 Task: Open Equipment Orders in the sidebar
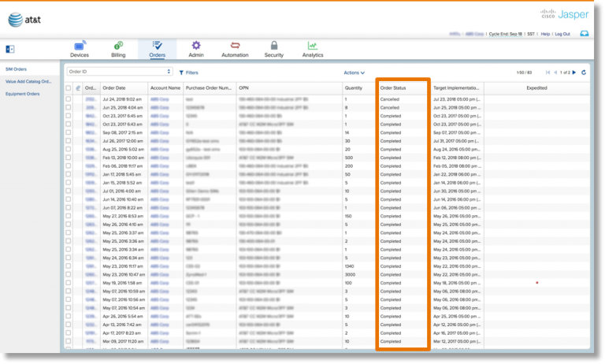tap(22, 94)
